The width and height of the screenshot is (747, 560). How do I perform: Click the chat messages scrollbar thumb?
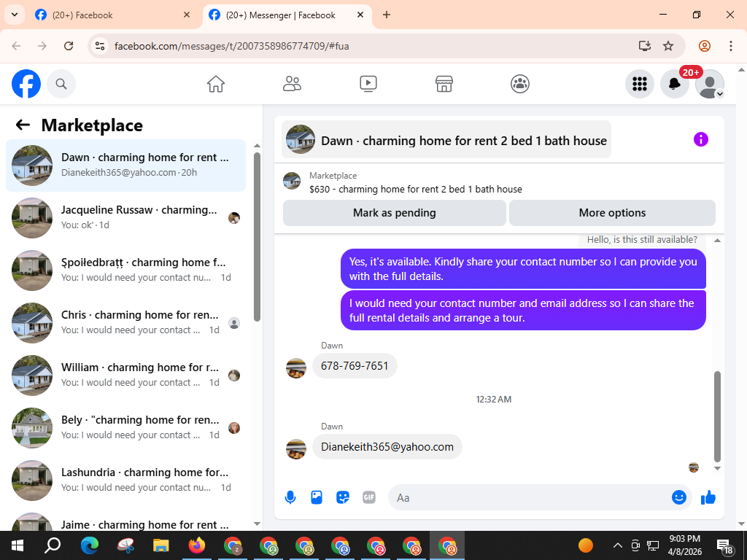pyautogui.click(x=718, y=416)
